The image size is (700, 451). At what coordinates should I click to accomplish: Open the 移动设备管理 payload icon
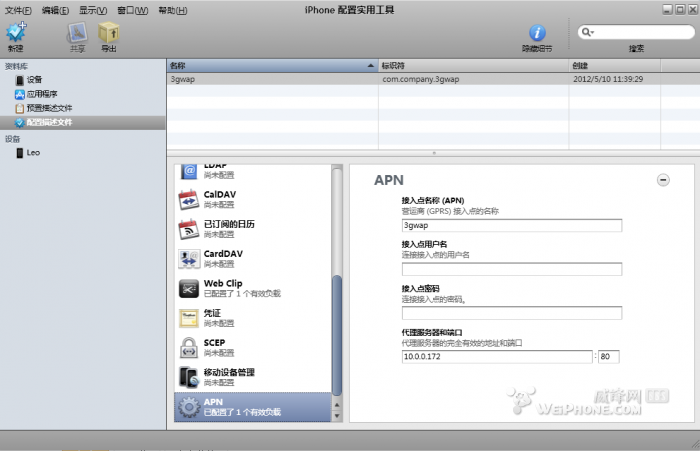coord(189,377)
